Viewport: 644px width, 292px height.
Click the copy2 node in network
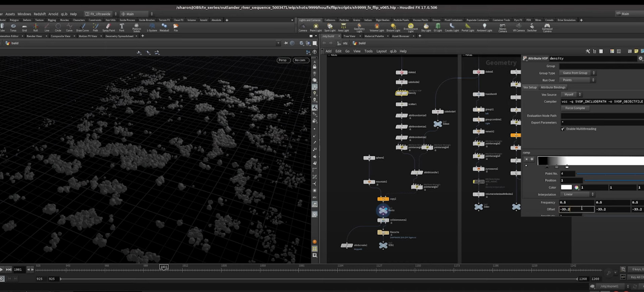click(x=383, y=199)
